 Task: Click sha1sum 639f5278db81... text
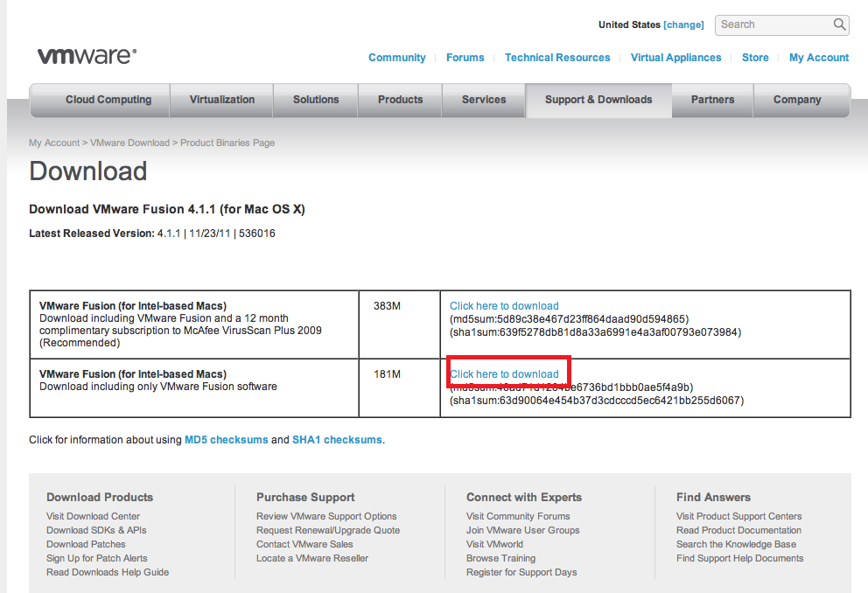[x=595, y=332]
